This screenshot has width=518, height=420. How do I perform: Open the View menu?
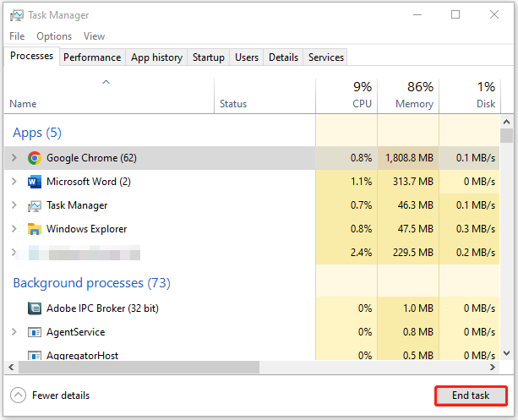tap(94, 36)
